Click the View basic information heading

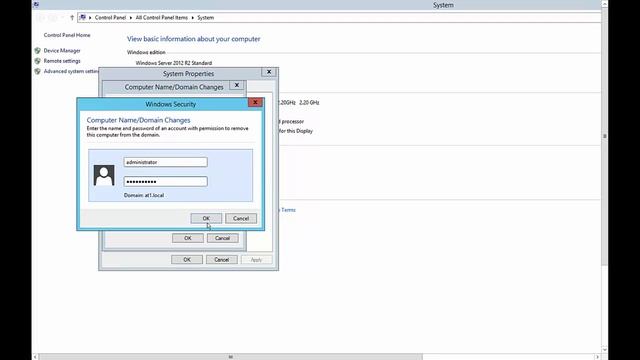coord(193,39)
